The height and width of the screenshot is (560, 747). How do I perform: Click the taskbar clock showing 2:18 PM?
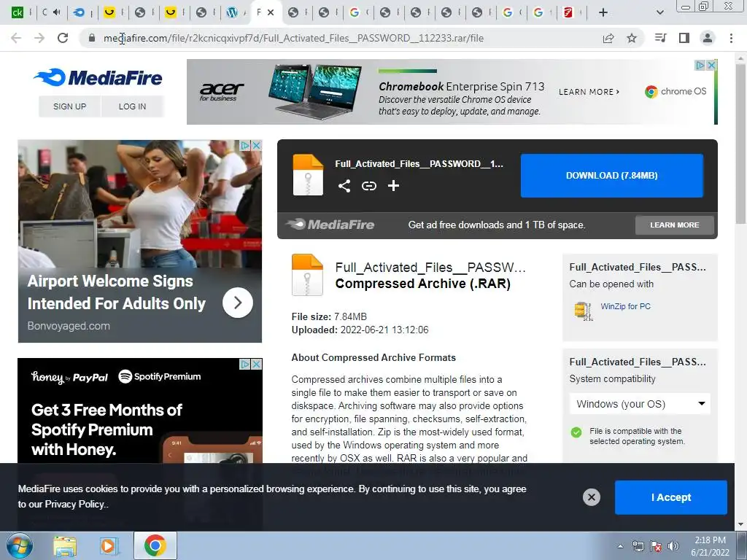[710, 546]
